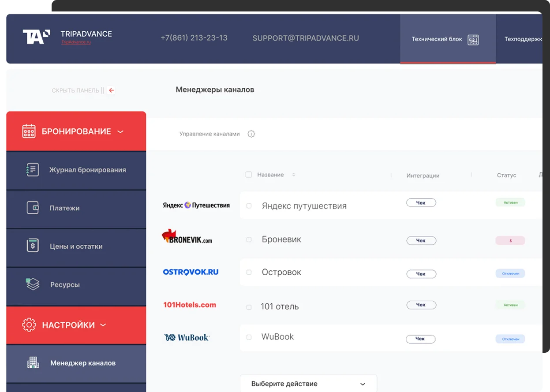Click the Активен status badge for 101 отель
This screenshot has height=392, width=550.
[x=510, y=305]
